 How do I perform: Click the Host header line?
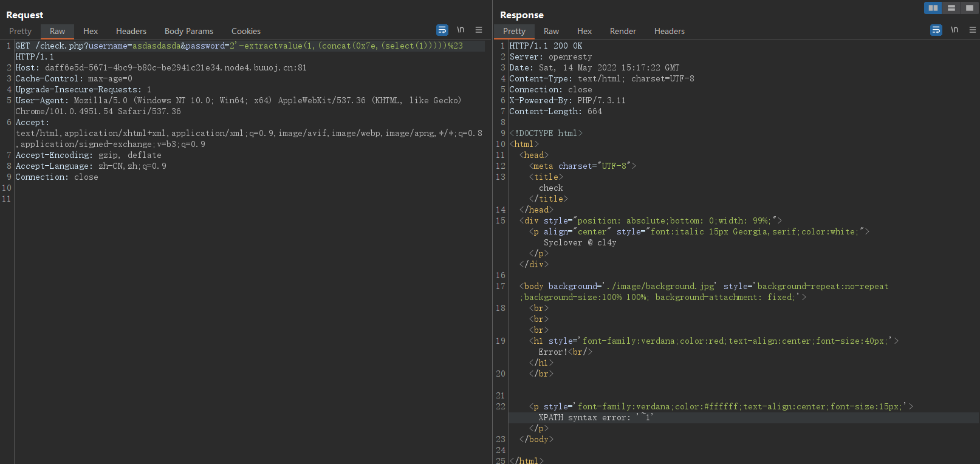[161, 67]
